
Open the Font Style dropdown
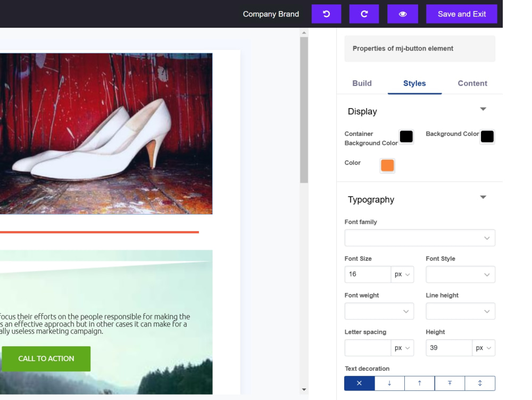pos(460,274)
